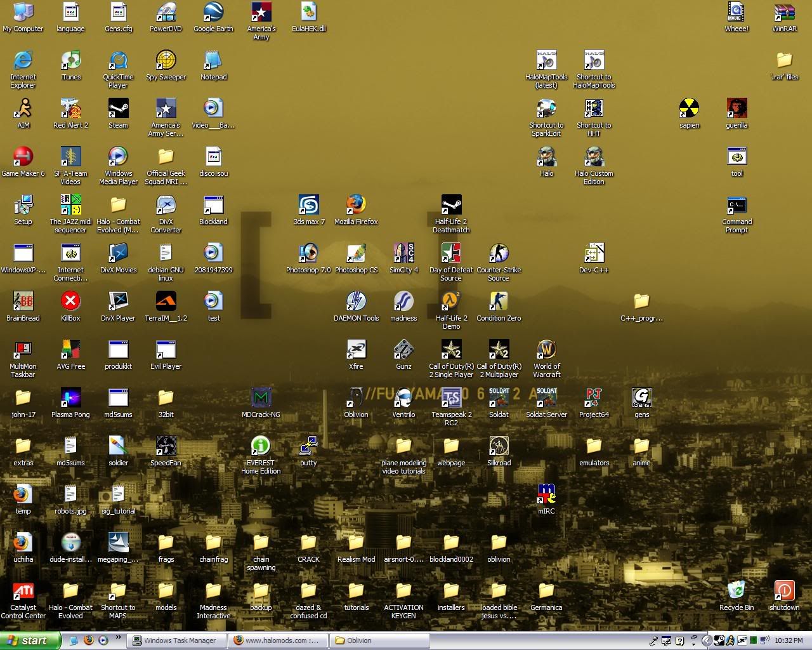Open the Xfire shortcut
The width and height of the screenshot is (812, 650).
click(356, 355)
